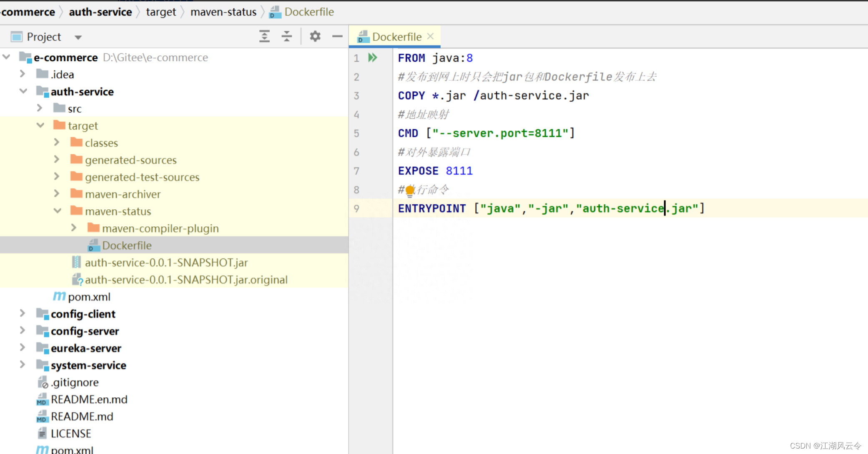Click the Collapse All icon in Project toolbar
Screen dimensions: 868x454
[287, 37]
